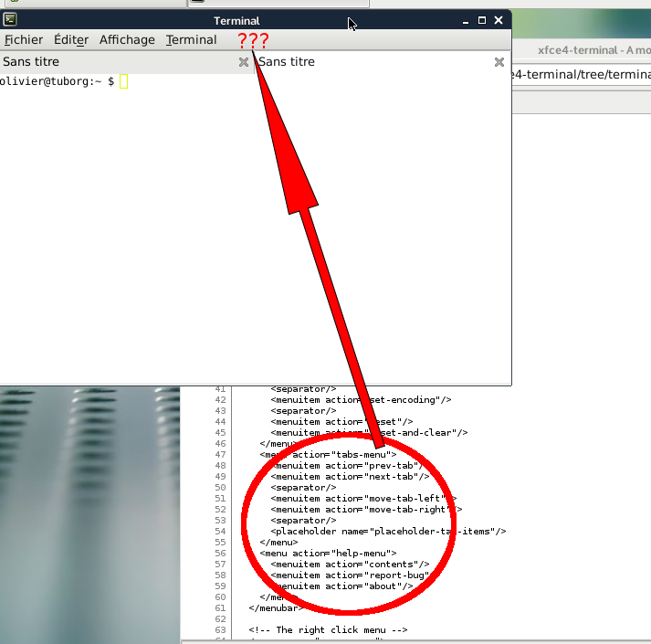
Task: Click line number 63 in code view
Action: (220, 630)
